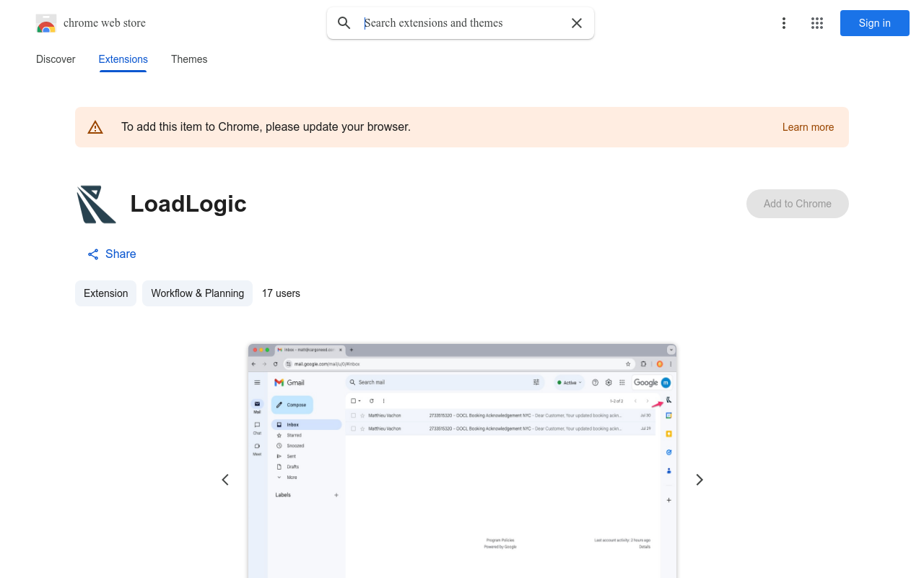Click the Chrome Web Store logo
The width and height of the screenshot is (924, 578).
pyautogui.click(x=46, y=23)
